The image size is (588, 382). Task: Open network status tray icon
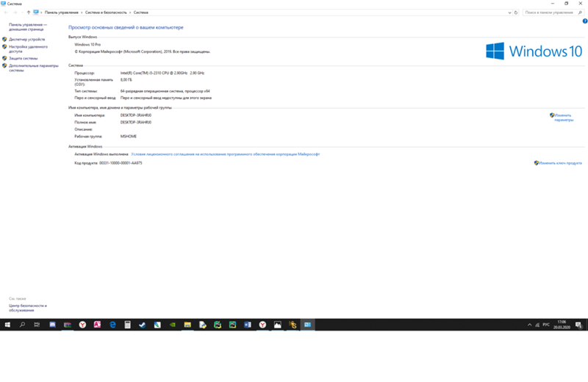(x=537, y=325)
